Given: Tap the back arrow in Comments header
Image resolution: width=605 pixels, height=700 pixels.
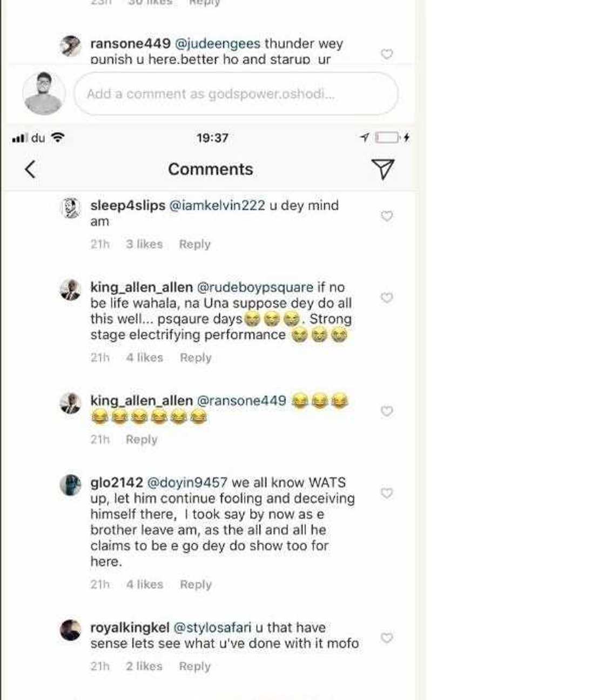Looking at the screenshot, I should tap(31, 169).
